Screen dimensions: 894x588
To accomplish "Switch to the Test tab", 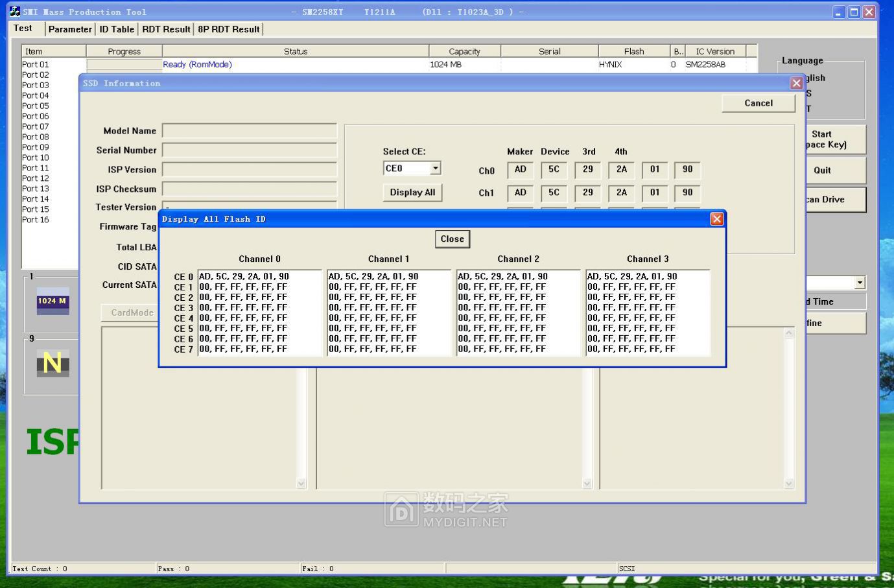I will (23, 28).
